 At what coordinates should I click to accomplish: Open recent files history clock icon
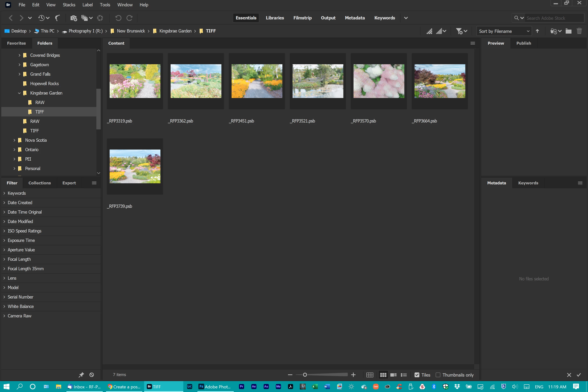(x=42, y=18)
